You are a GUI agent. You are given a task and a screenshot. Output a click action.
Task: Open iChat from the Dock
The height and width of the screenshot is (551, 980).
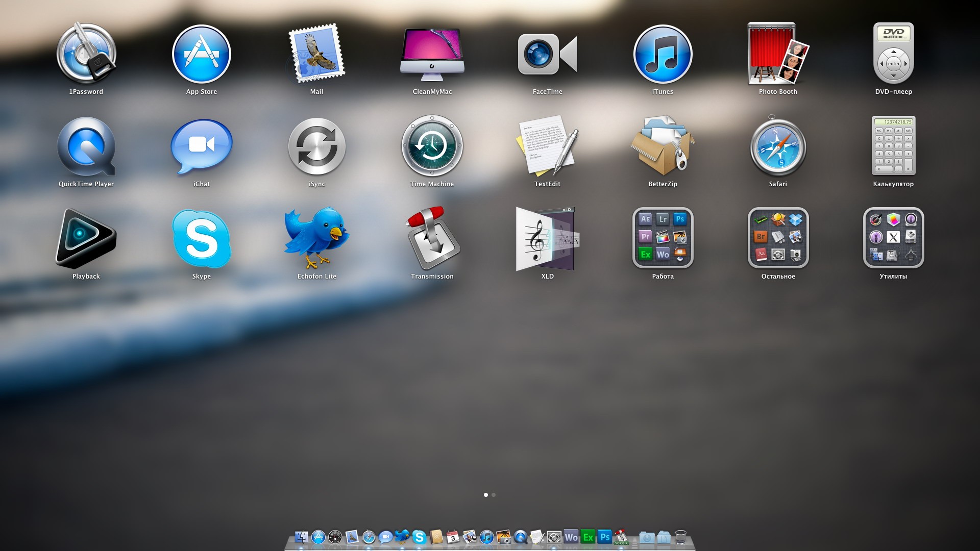(x=385, y=537)
